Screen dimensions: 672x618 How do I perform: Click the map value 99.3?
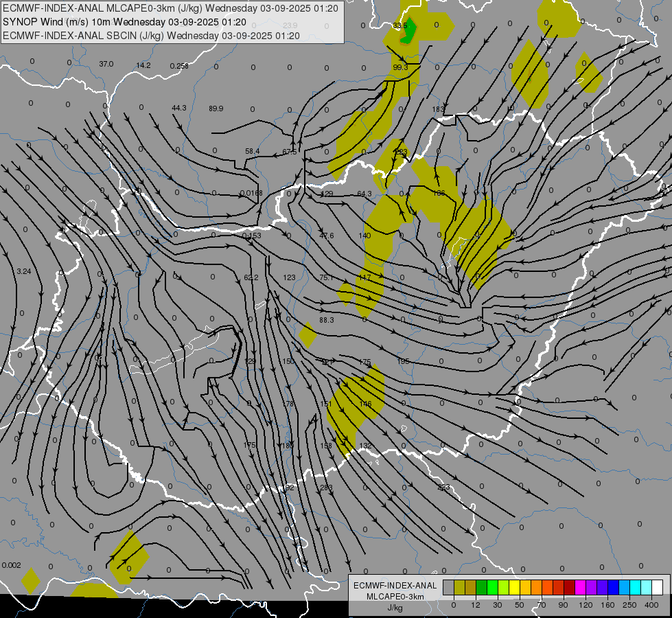pos(400,67)
